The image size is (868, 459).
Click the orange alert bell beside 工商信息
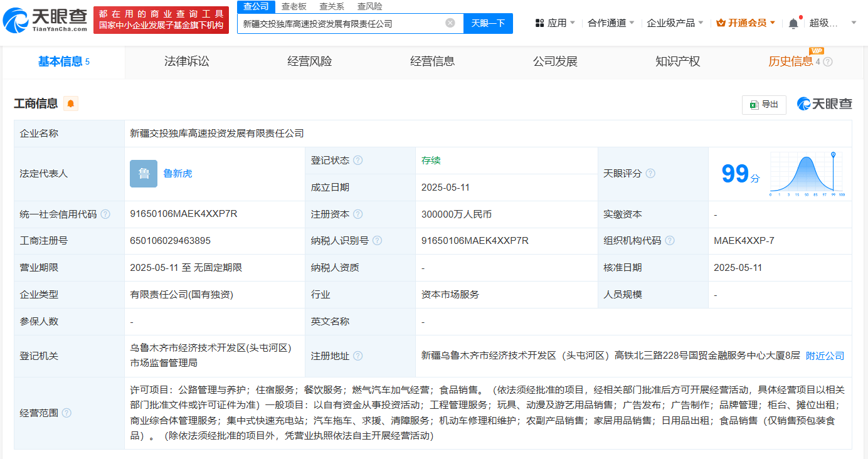point(71,103)
